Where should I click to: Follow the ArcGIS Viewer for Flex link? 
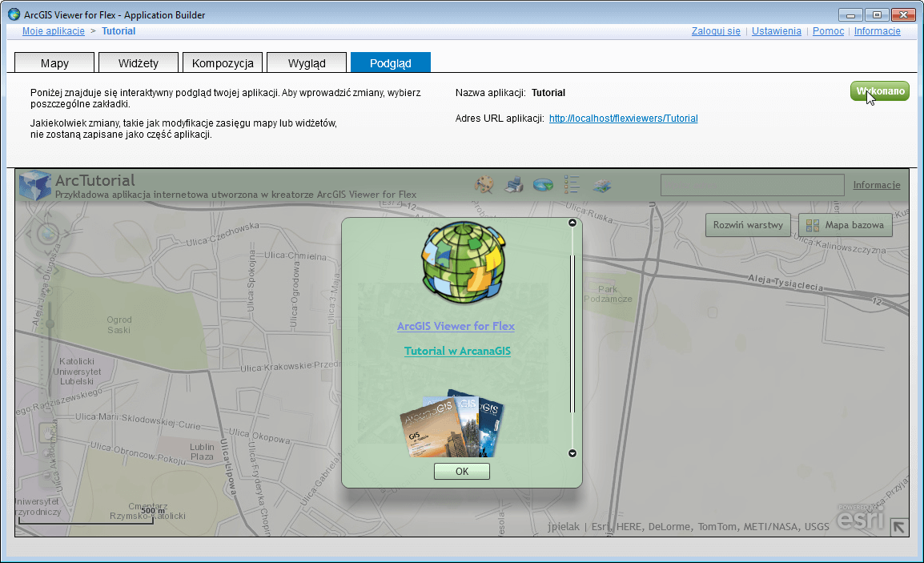click(x=456, y=326)
